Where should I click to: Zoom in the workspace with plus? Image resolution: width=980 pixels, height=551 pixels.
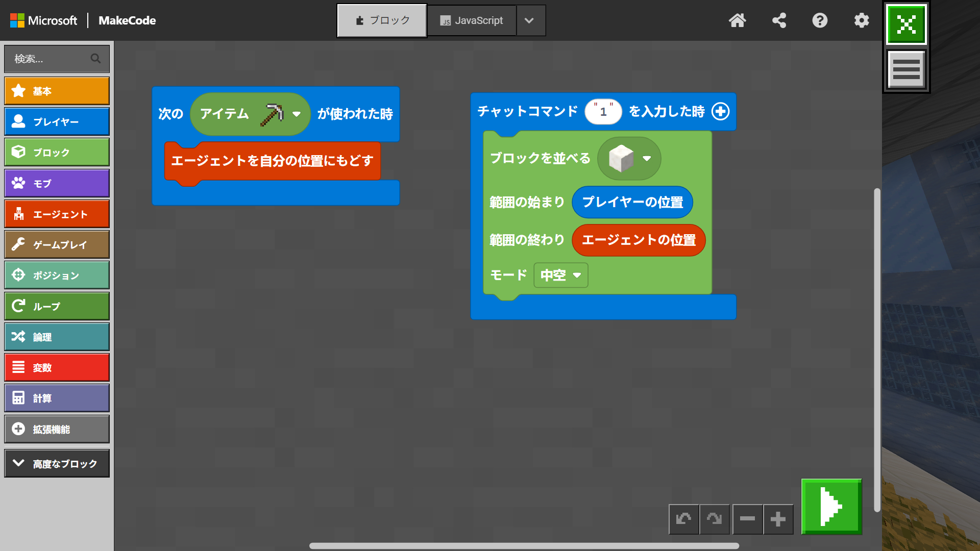click(x=778, y=519)
